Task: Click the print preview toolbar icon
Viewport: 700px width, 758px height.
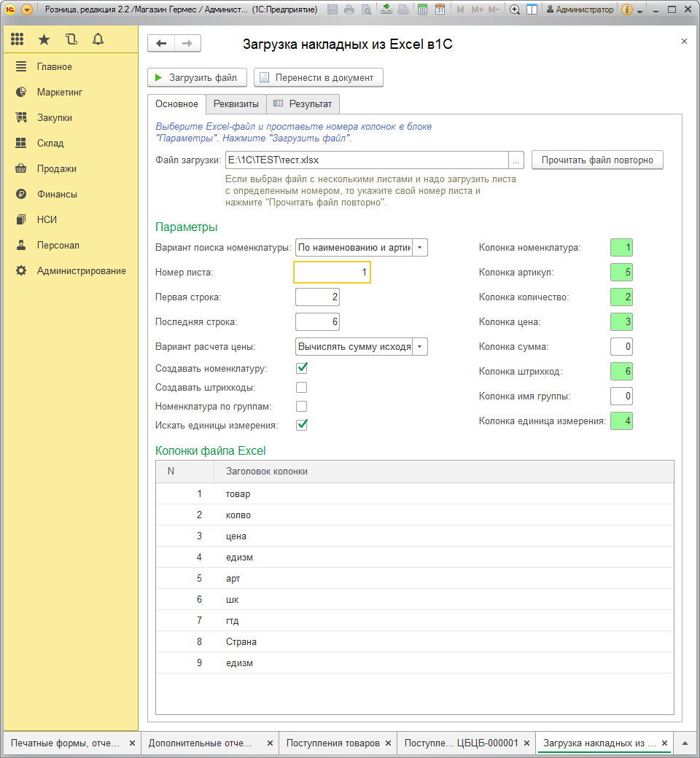Action: [367, 9]
